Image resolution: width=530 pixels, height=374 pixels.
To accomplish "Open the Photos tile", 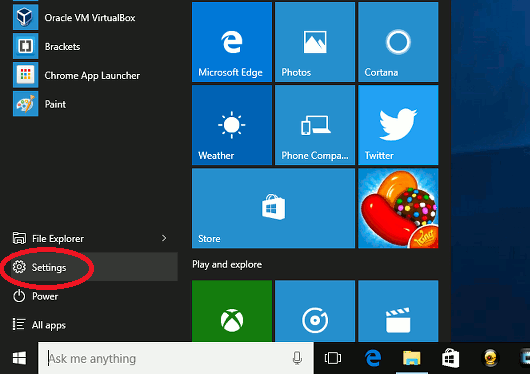I will pos(315,42).
